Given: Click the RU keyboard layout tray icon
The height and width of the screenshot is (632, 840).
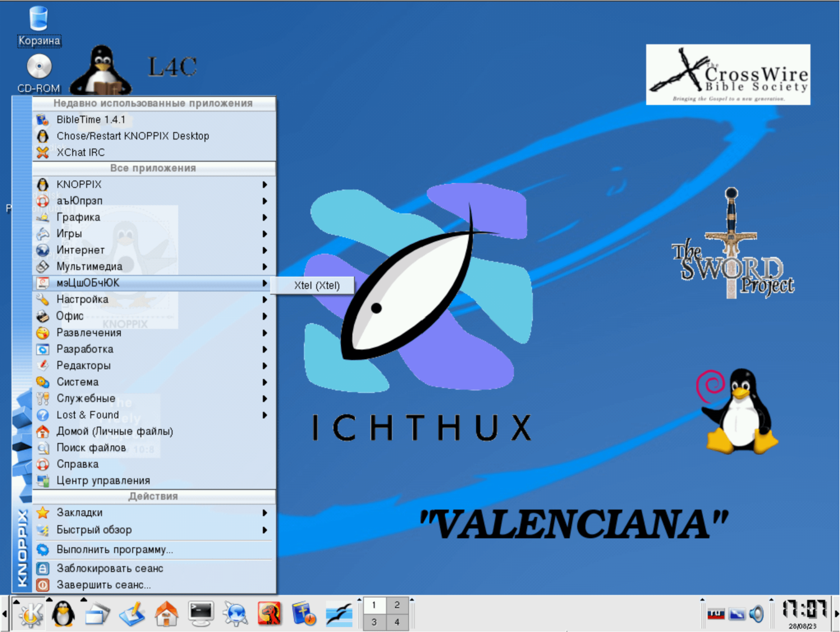Looking at the screenshot, I should (716, 614).
